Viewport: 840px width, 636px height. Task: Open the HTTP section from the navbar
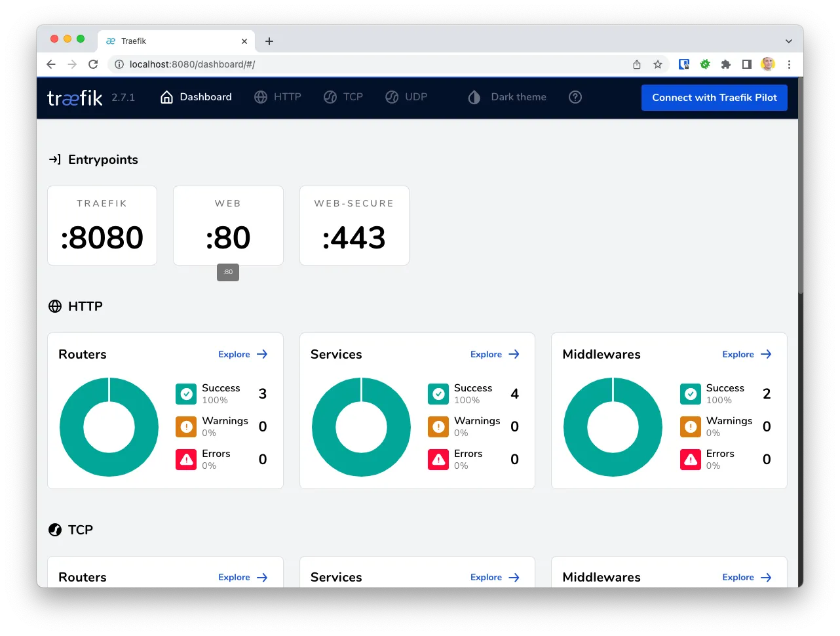click(x=278, y=96)
